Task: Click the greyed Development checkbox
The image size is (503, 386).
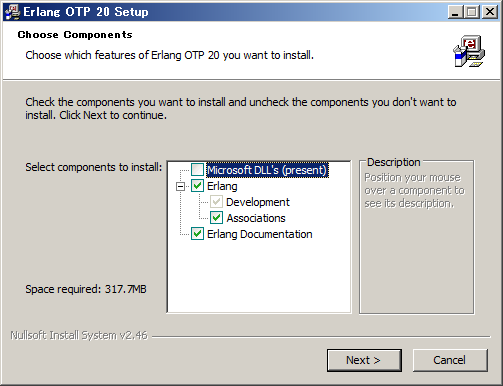Action: [216, 202]
